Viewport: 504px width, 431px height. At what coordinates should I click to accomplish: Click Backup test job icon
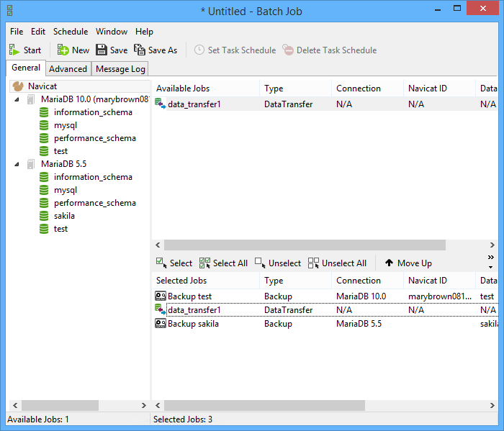(x=161, y=296)
